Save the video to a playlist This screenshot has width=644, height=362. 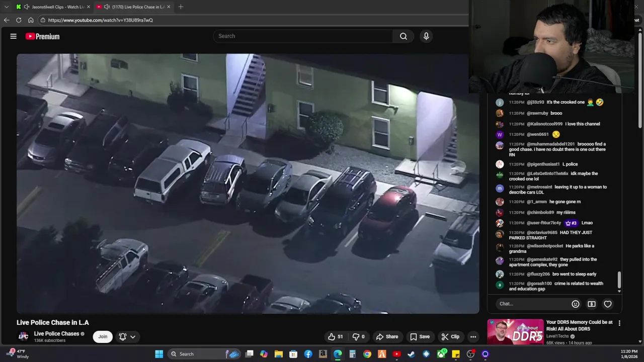tap(420, 337)
